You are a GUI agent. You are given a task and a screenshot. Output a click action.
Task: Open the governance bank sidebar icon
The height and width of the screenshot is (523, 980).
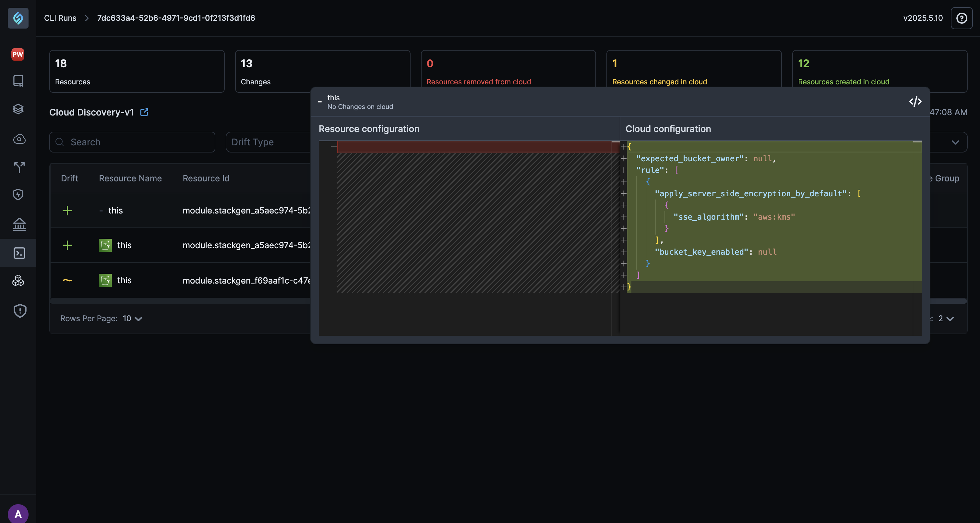pyautogui.click(x=19, y=225)
